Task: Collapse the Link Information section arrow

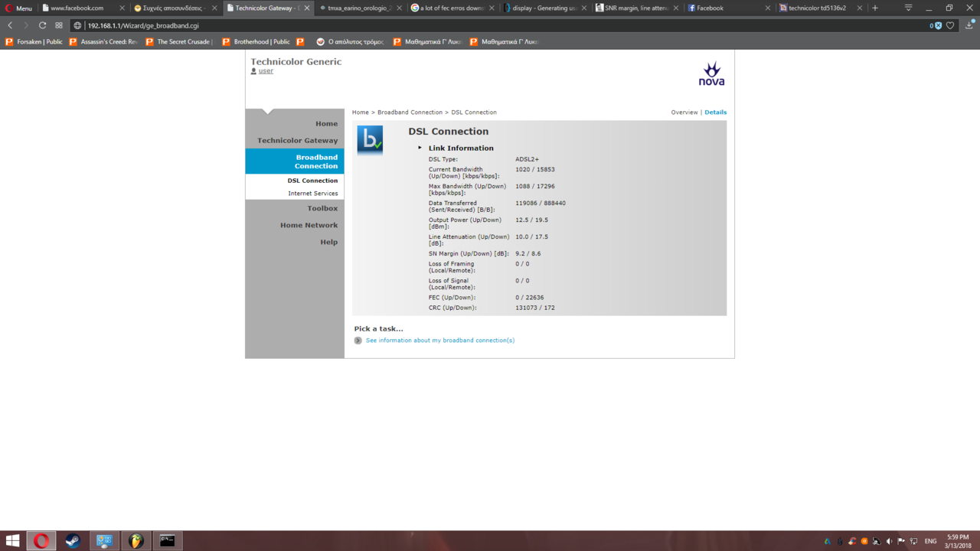Action: 420,148
